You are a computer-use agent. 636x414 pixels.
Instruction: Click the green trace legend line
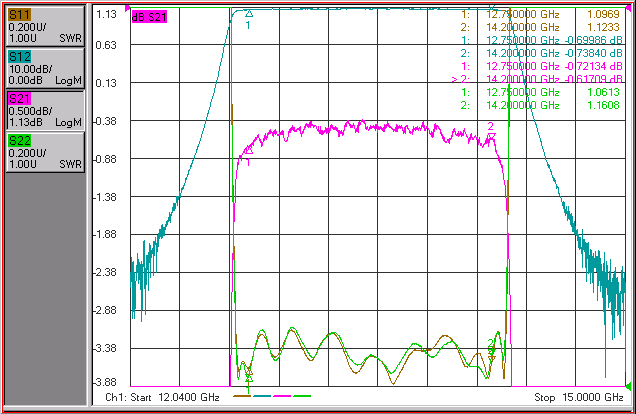click(x=302, y=396)
